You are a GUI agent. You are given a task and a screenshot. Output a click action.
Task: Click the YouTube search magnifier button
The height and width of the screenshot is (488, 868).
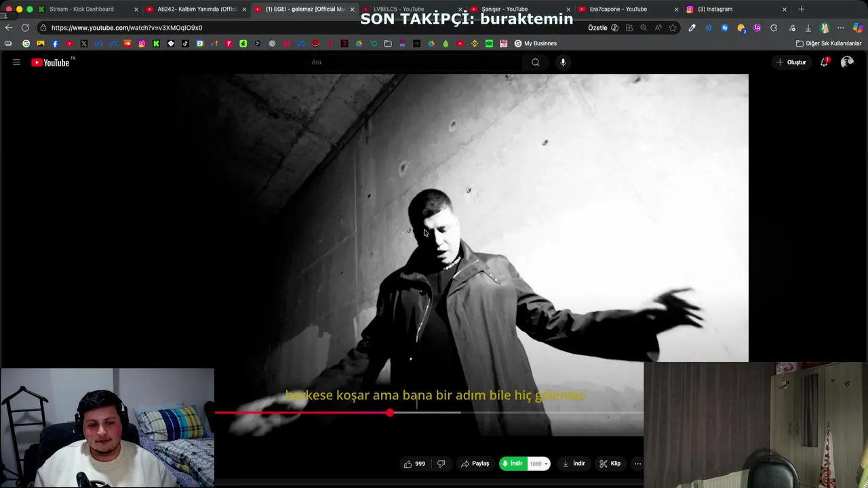click(x=536, y=62)
